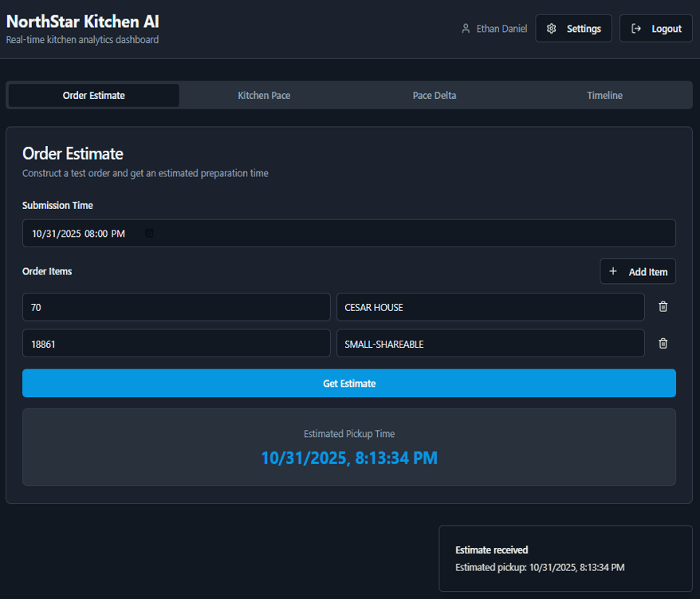Viewport: 700px width, 599px height.
Task: Click the 'Construct a test order' description text
Action: click(x=145, y=173)
